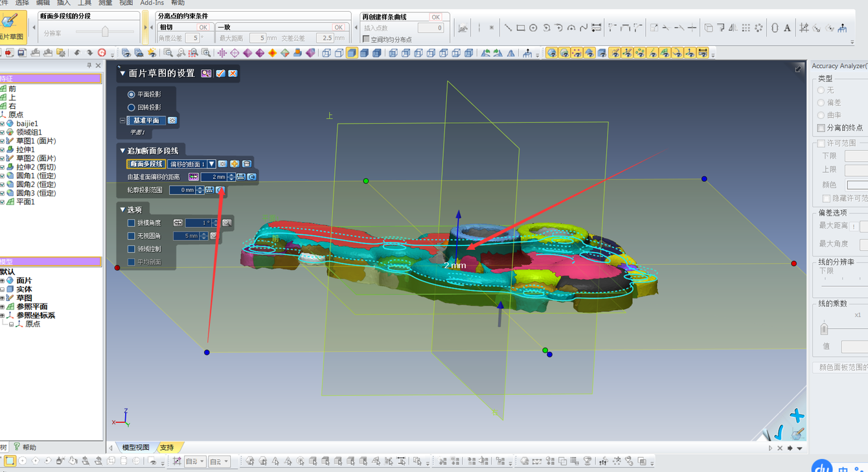Image resolution: width=868 pixels, height=472 pixels.
Task: Click the 断面多段线 button
Action: (146, 164)
